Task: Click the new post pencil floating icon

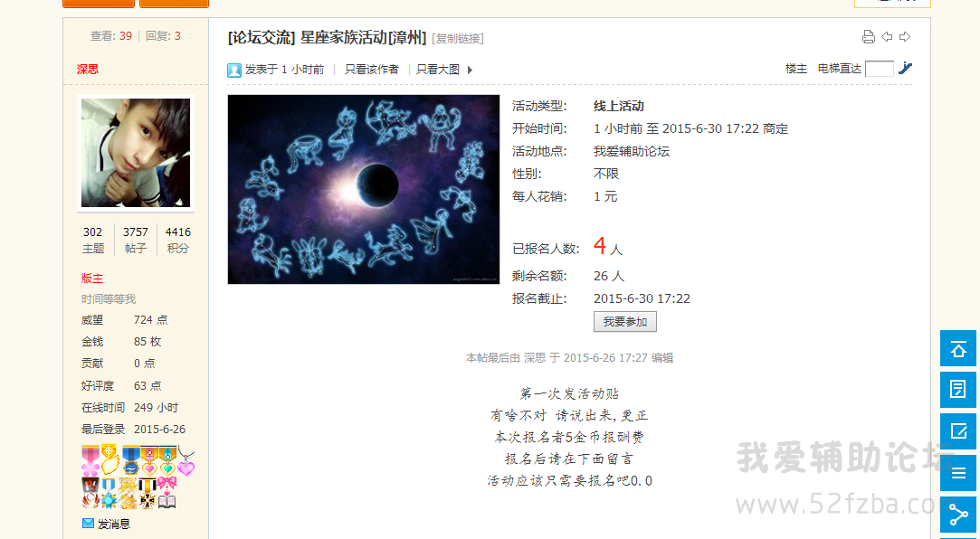Action: coord(958,431)
